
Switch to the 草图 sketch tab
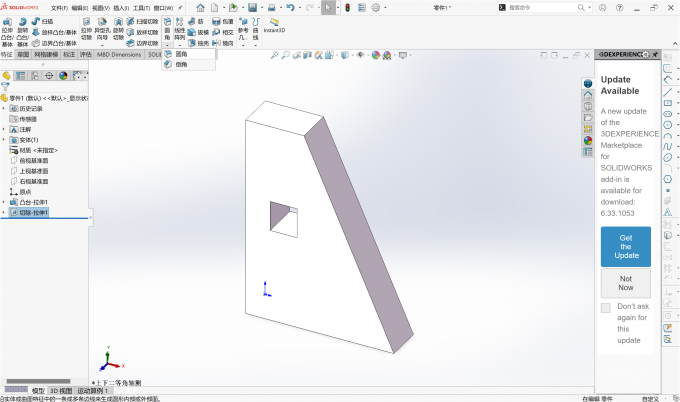[23, 54]
